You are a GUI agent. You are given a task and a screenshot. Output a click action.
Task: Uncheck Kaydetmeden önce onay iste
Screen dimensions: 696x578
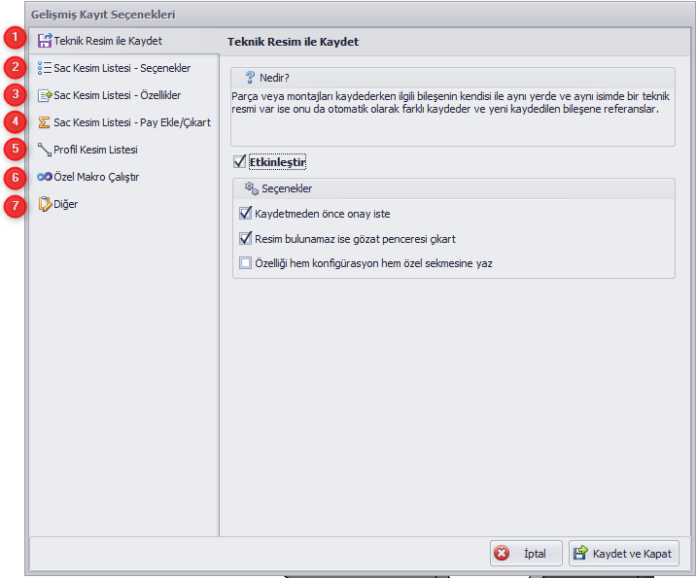[x=245, y=213]
